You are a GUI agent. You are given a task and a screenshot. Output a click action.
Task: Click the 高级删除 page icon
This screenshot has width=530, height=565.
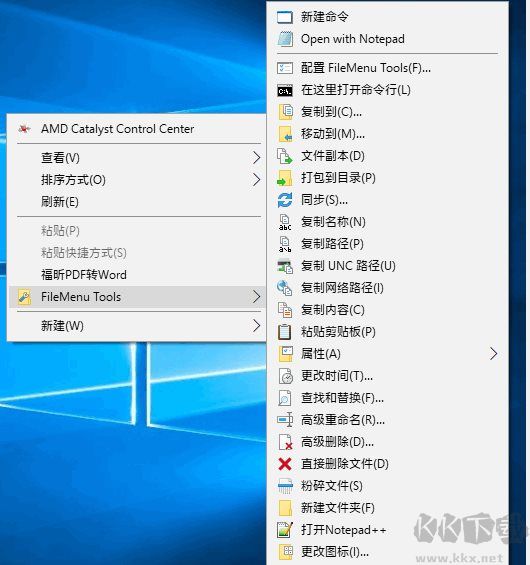[x=285, y=442]
